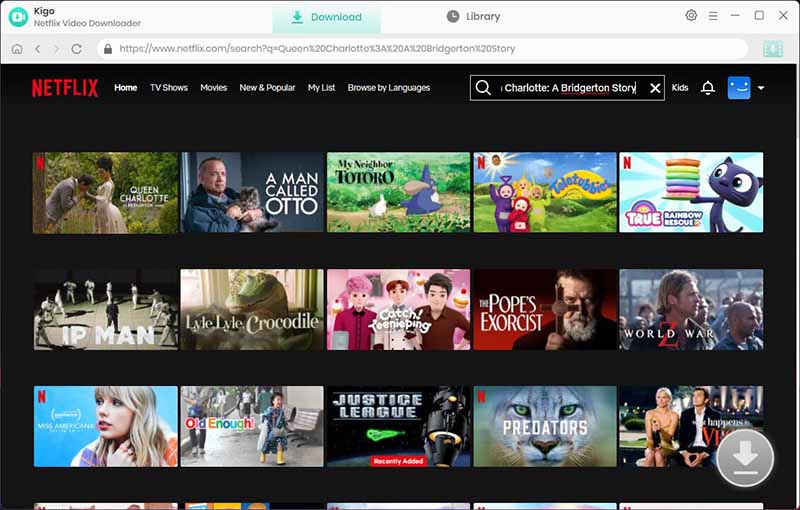This screenshot has width=800, height=510.
Task: Open Netflix Home menu item
Action: point(126,88)
